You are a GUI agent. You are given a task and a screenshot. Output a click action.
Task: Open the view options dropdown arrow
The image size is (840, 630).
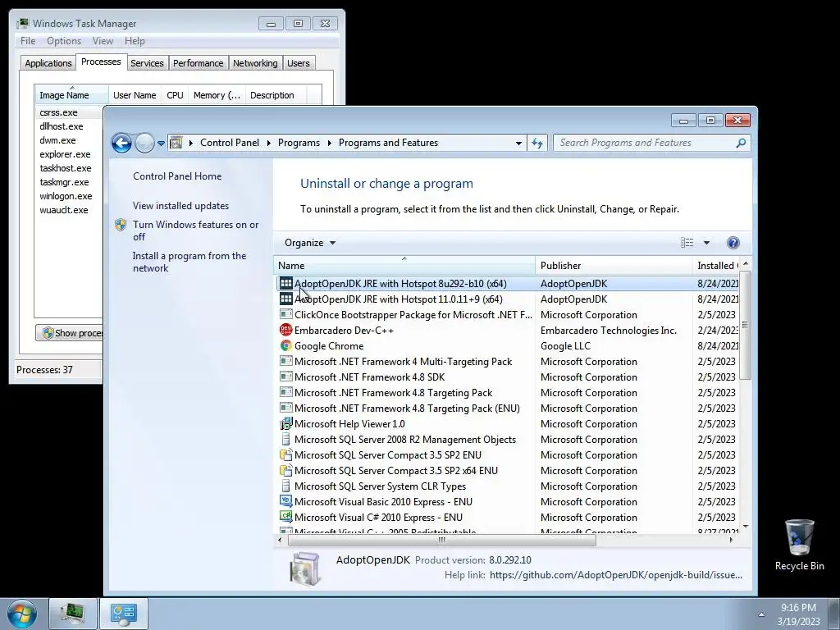(706, 243)
